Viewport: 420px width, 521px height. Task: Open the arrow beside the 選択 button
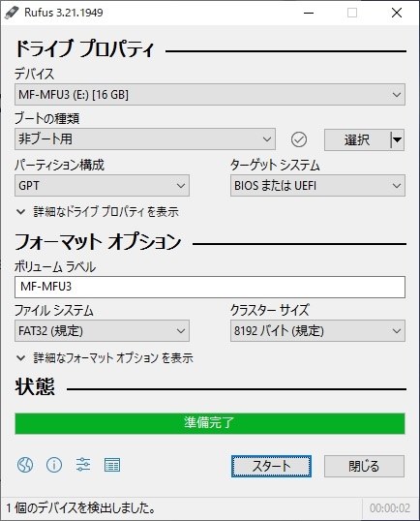tap(397, 139)
